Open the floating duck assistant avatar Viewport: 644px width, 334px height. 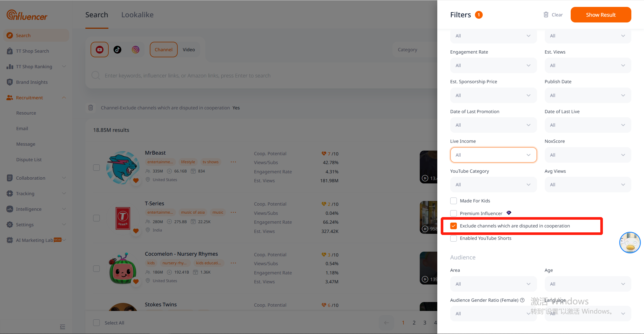tap(630, 242)
